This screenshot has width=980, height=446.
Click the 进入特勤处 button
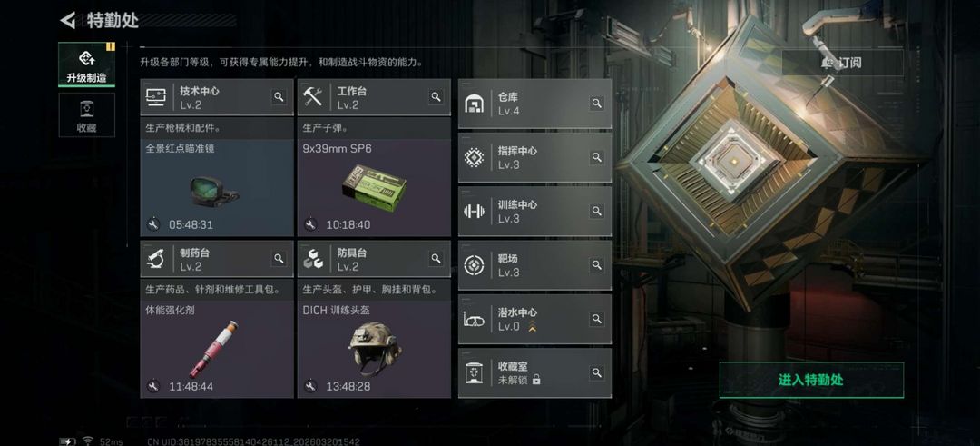tap(811, 380)
